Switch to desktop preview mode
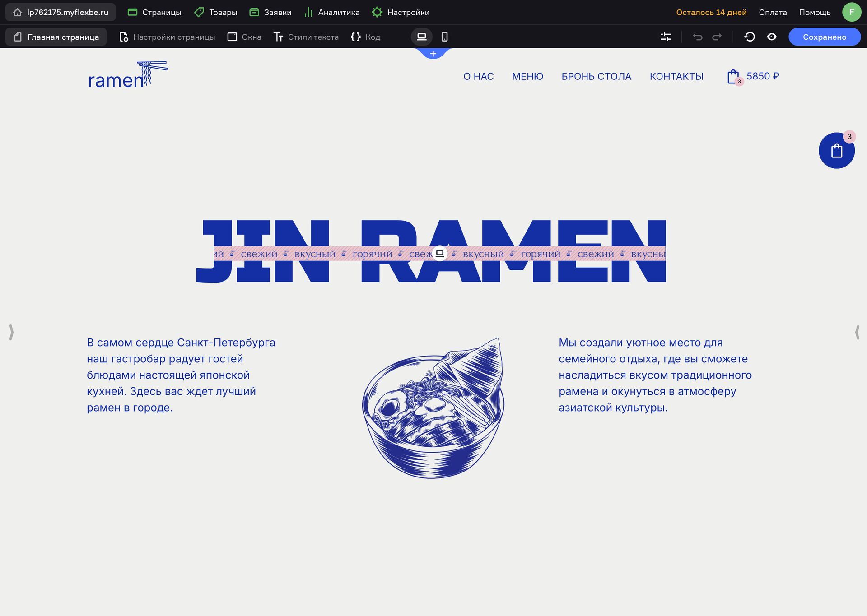This screenshot has width=867, height=616. point(421,37)
